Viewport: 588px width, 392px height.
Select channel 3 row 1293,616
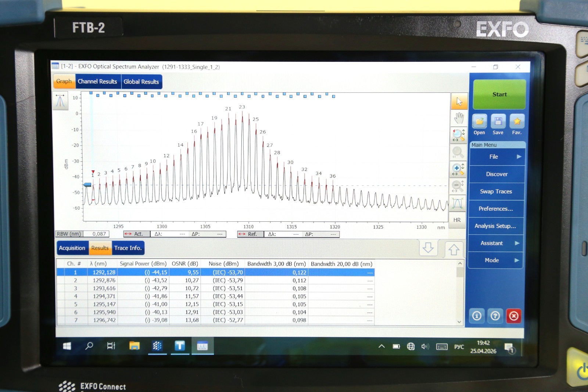pos(215,288)
